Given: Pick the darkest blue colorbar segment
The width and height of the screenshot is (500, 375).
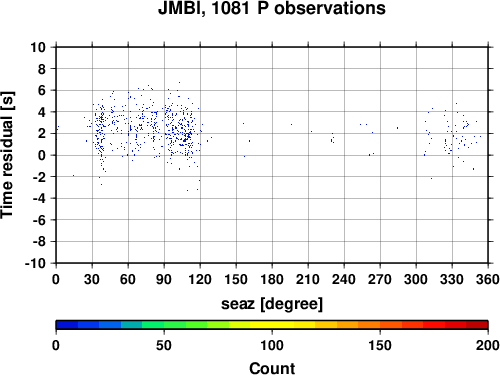Looking at the screenshot, I should 67,325.
